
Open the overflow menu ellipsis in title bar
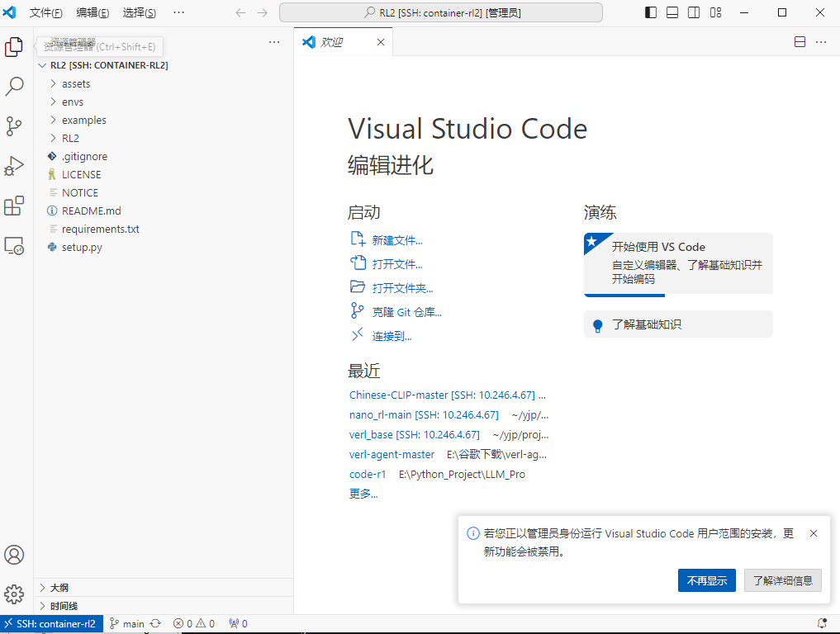(x=179, y=12)
